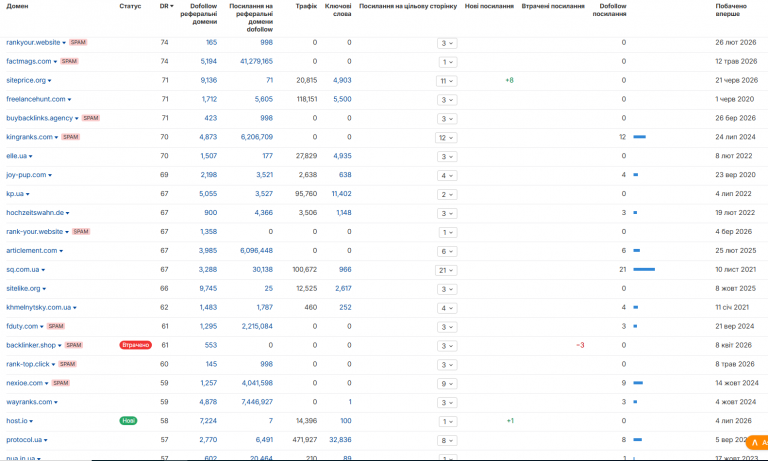The height and width of the screenshot is (461, 768).
Task: Open the caret menu next to kp.ua
Action: pyautogui.click(x=27, y=194)
